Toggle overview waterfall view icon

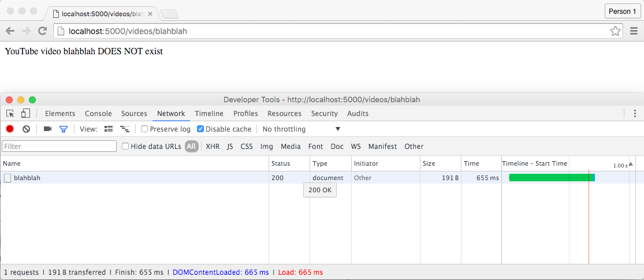(124, 129)
